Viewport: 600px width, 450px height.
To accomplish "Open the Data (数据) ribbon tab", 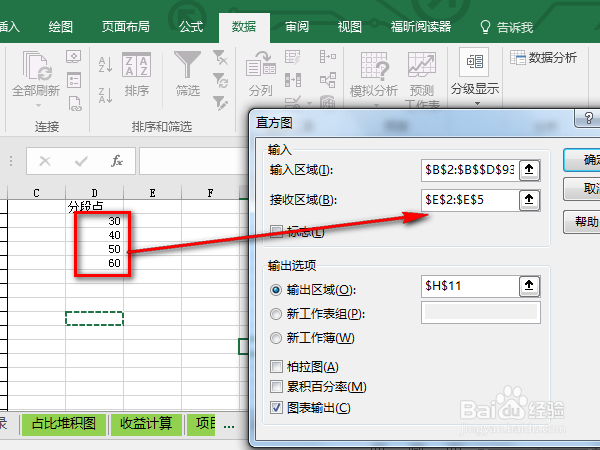I will tap(244, 27).
